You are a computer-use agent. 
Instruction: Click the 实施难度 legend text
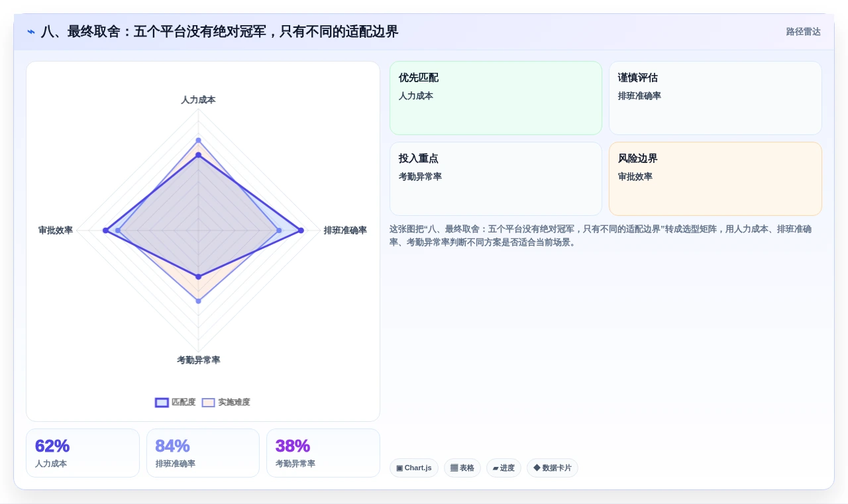(234, 402)
